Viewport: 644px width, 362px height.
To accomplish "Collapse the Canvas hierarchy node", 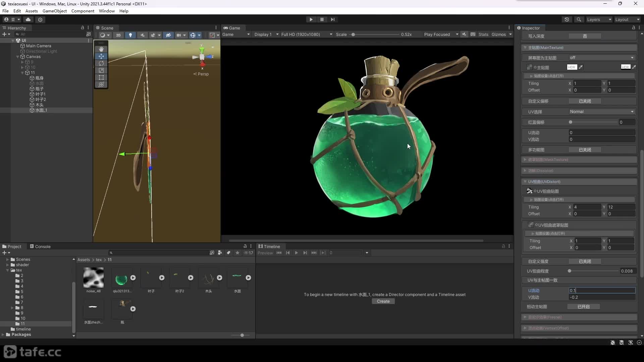I will [x=17, y=57].
